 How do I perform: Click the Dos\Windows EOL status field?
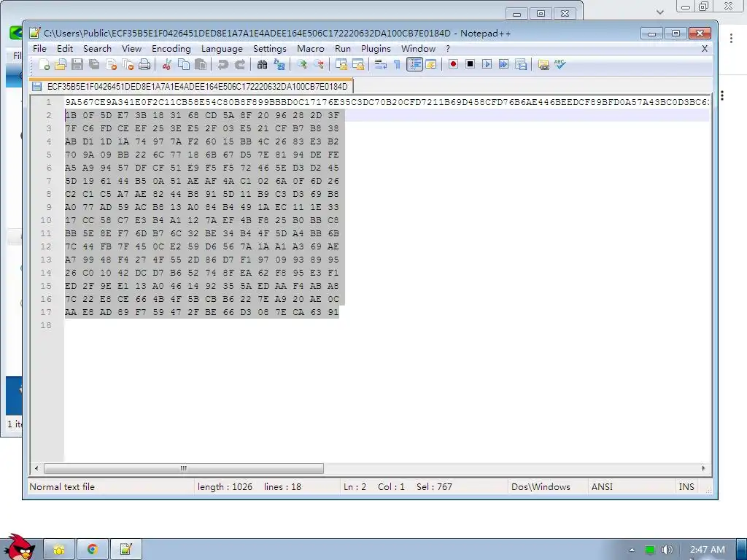tap(541, 486)
